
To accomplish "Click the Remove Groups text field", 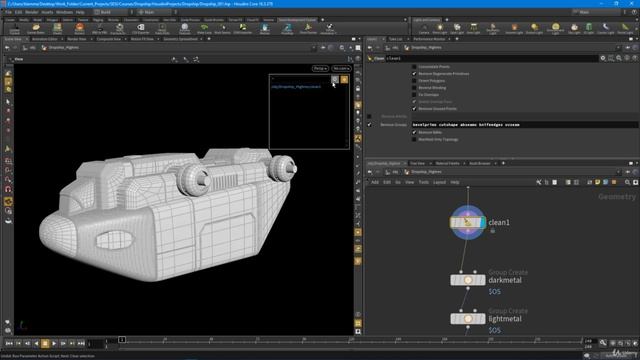I will pyautogui.click(x=524, y=124).
